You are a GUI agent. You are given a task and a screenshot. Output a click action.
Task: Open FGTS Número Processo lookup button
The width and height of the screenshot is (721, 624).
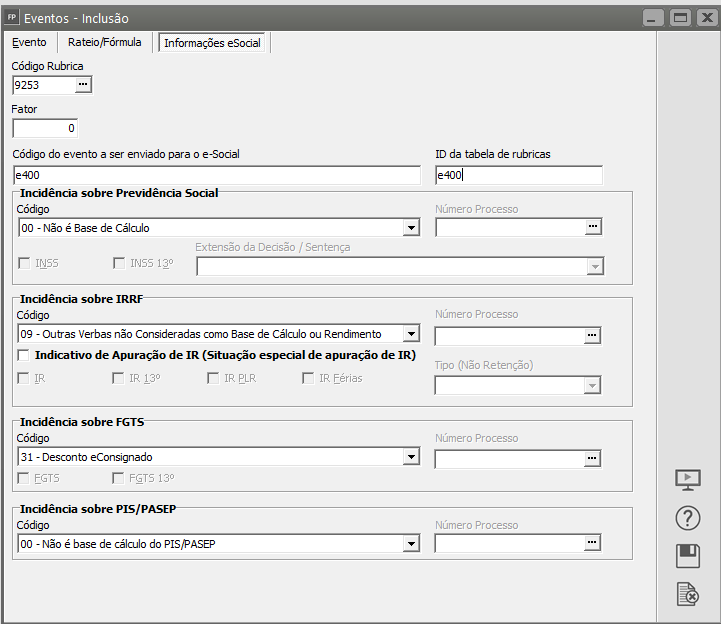click(x=593, y=457)
